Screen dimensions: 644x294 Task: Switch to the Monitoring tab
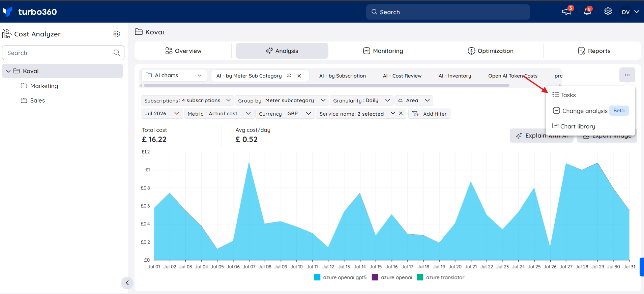(x=383, y=51)
